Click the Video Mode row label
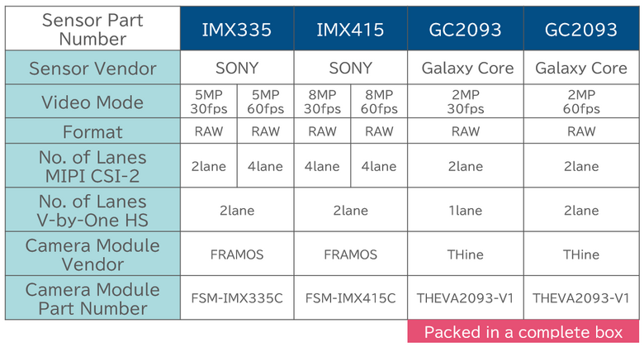The image size is (644, 347). coord(92,102)
